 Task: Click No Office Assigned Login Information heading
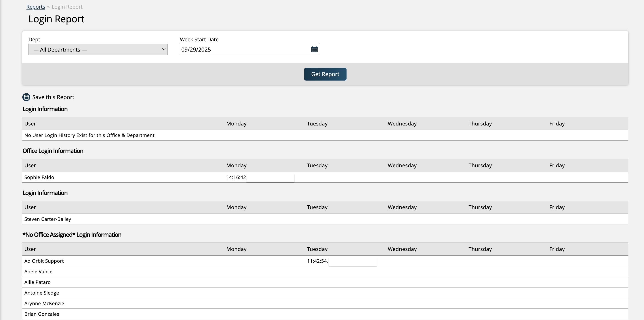pos(72,235)
